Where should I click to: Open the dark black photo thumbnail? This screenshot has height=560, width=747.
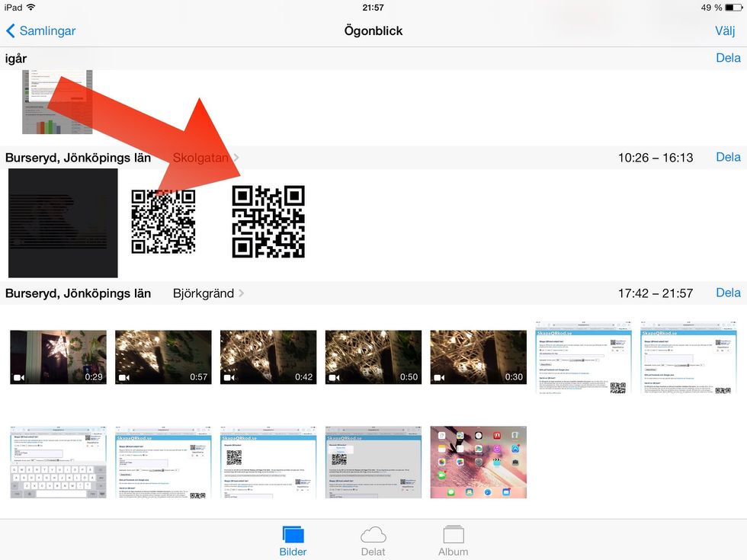tap(63, 222)
